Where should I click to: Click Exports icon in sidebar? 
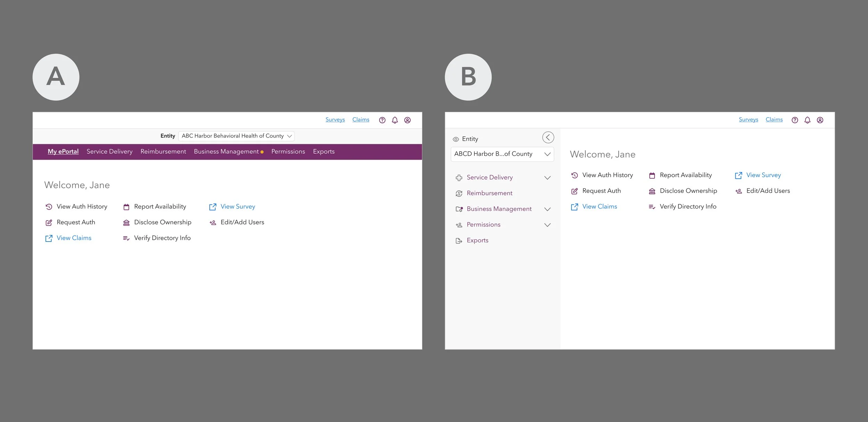pos(459,240)
